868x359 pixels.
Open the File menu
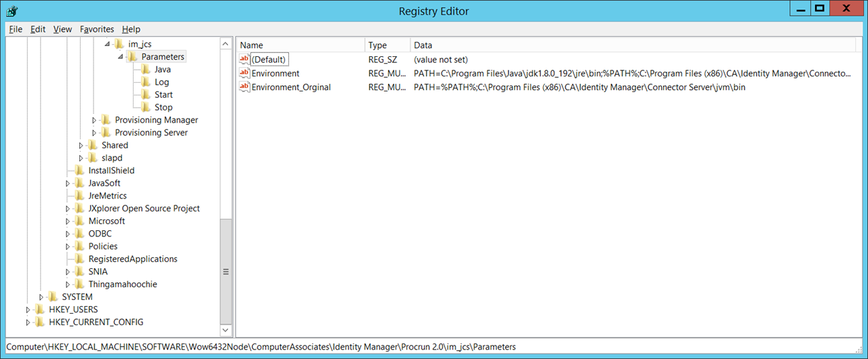16,29
